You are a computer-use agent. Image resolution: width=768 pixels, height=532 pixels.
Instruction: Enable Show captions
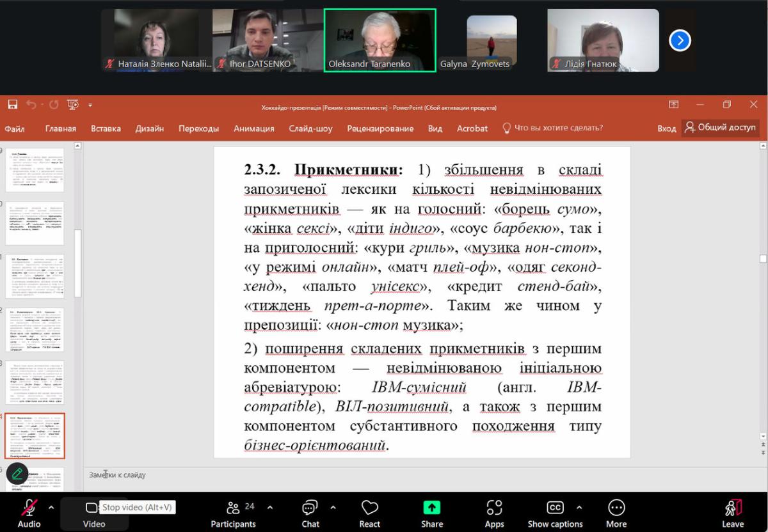pyautogui.click(x=555, y=508)
